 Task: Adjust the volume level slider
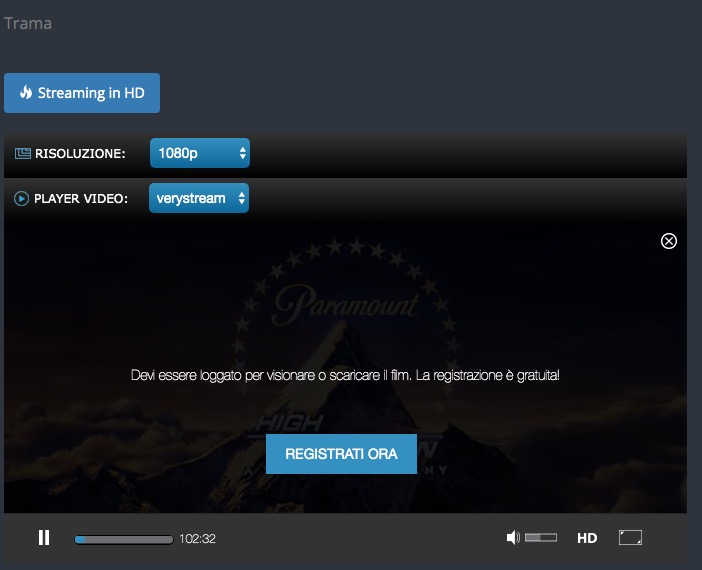[x=541, y=538]
